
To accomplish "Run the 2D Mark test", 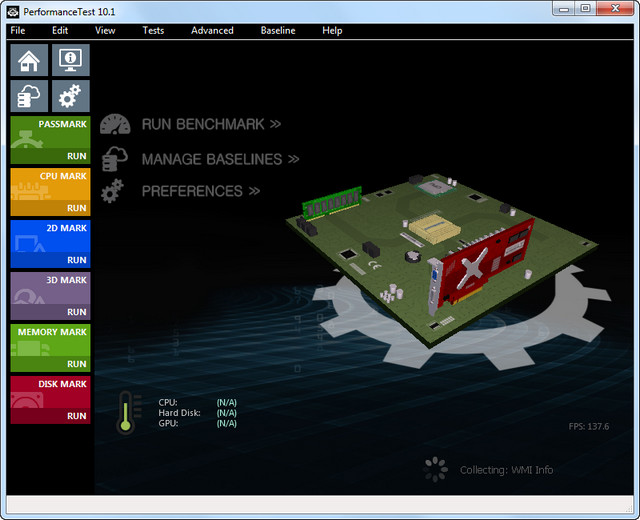I will coord(76,260).
